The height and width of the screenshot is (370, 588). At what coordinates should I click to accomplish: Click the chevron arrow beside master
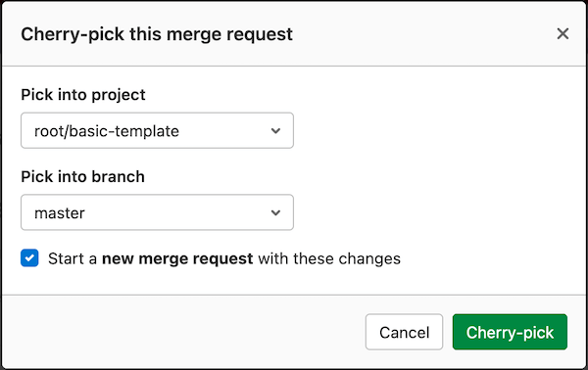(275, 212)
